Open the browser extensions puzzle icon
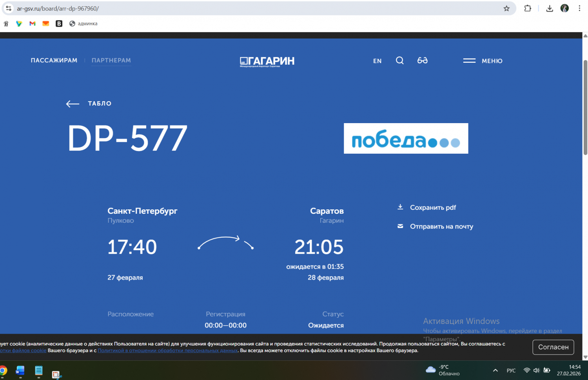The width and height of the screenshot is (588, 380). [528, 8]
